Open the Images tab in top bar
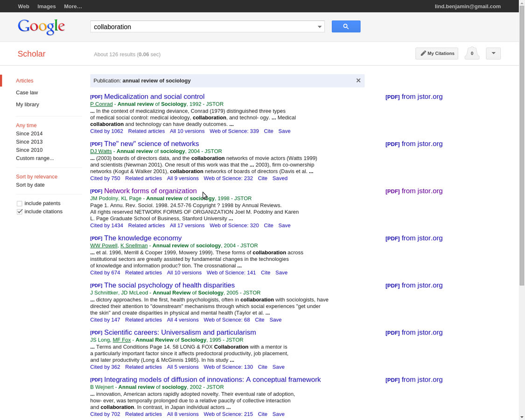The height and width of the screenshot is (420, 525). click(47, 7)
